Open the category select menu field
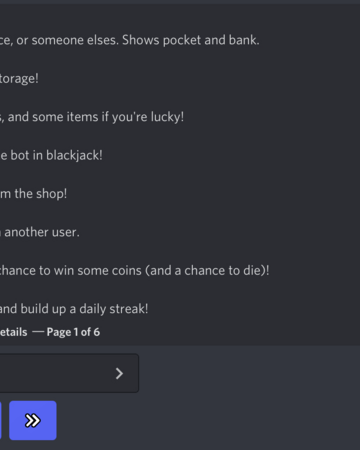The image size is (360, 450). 69,373
